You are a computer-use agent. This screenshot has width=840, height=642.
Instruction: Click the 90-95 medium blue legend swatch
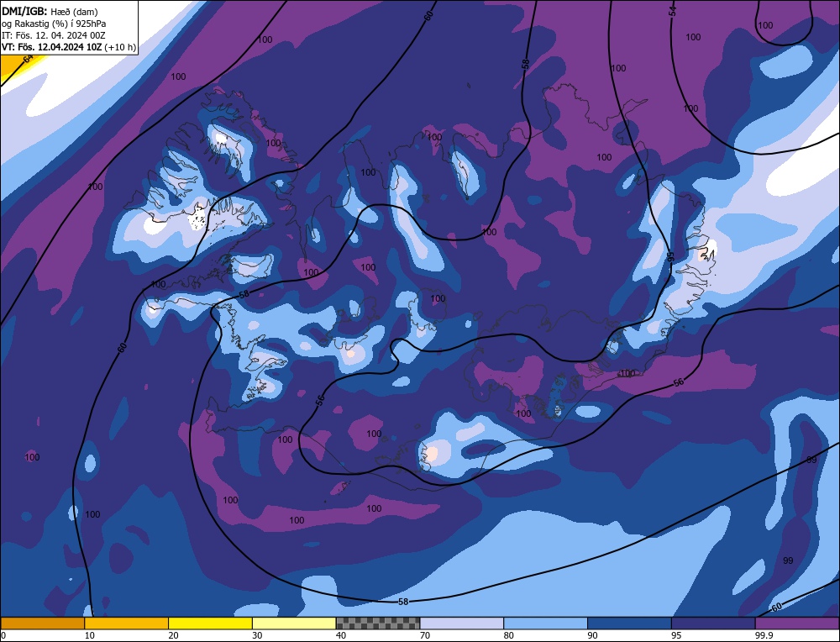[x=629, y=624]
